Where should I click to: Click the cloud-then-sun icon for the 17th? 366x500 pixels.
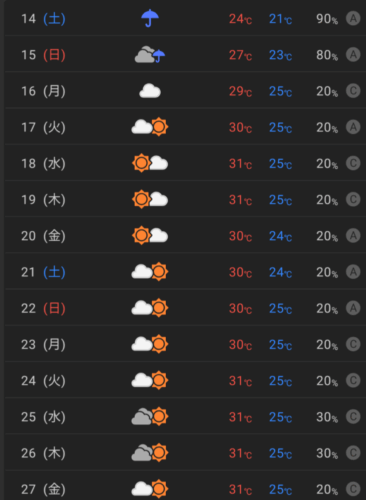coord(150,127)
